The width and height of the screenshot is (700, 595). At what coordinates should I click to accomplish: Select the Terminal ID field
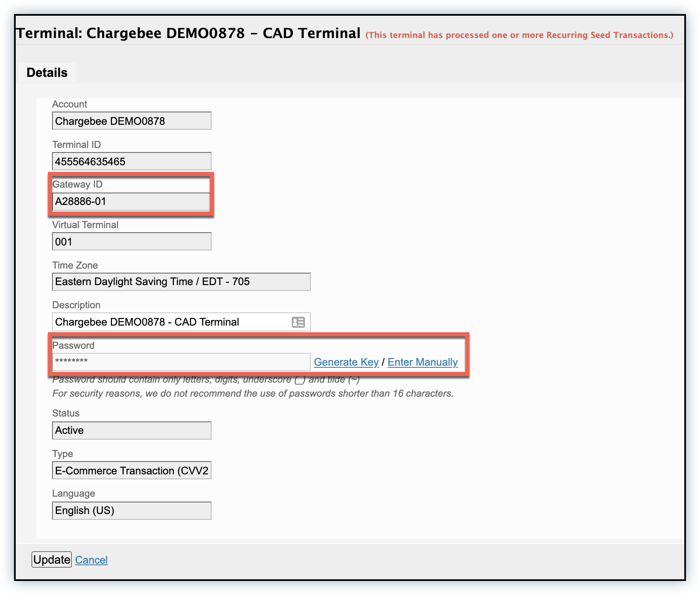click(131, 162)
